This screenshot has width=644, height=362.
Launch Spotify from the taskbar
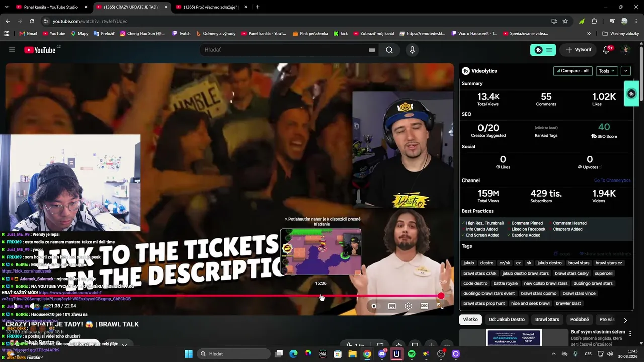412,354
